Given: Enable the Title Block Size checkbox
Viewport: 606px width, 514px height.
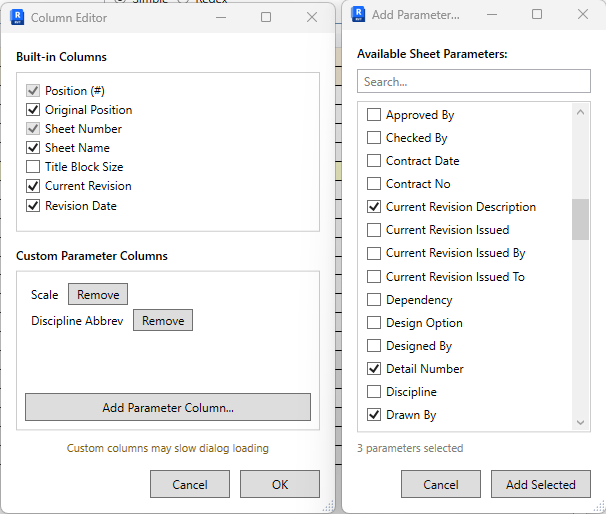Looking at the screenshot, I should 34,167.
